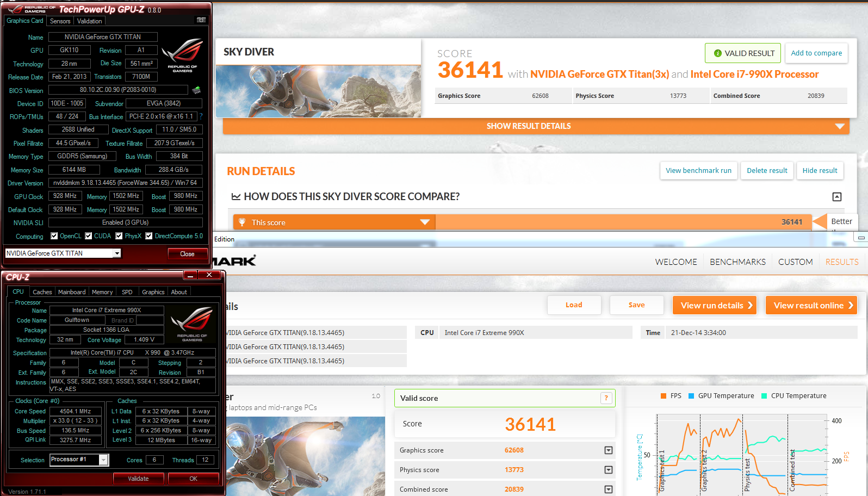The height and width of the screenshot is (496, 868).
Task: Click the Intel Core i7-990X Processor link
Action: (x=754, y=74)
